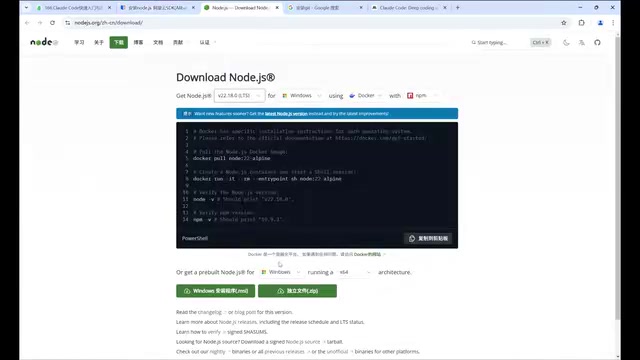Open the npm package manager dropdown
Viewport: 640px width, 360px height.
pyautogui.click(x=422, y=96)
